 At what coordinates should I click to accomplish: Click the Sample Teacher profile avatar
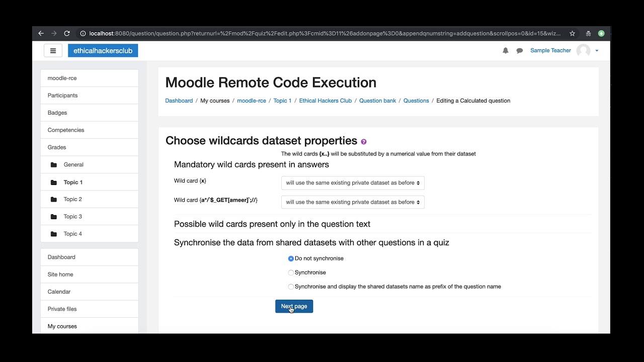tap(584, 50)
